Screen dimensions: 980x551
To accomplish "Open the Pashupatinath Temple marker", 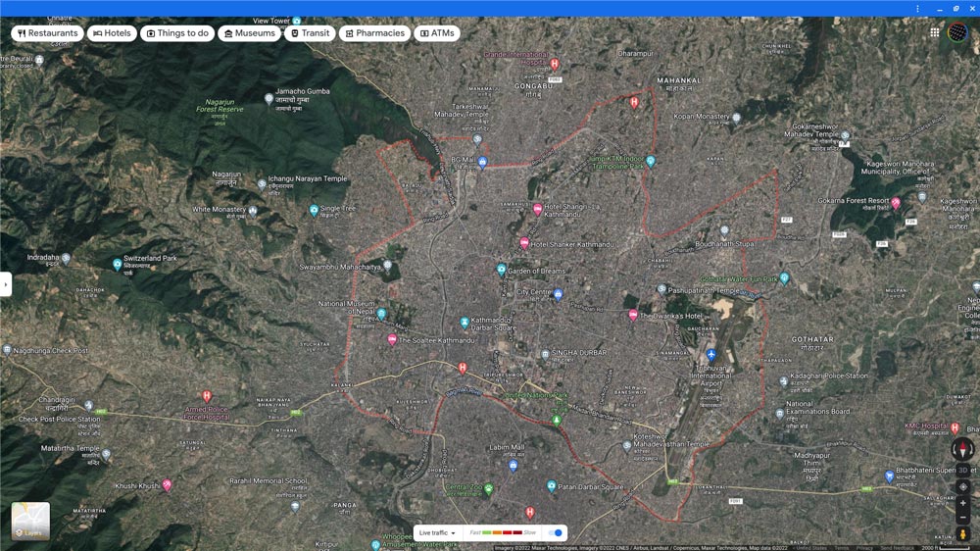I will (x=661, y=289).
